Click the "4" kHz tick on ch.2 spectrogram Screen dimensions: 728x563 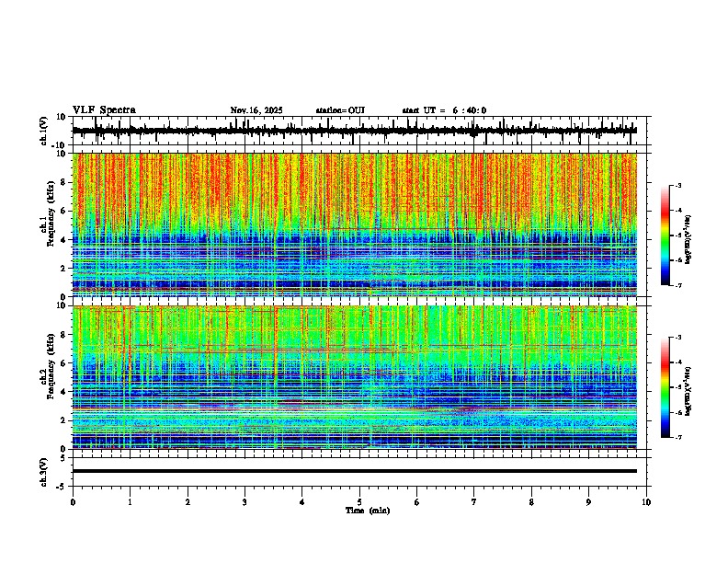pyautogui.click(x=64, y=392)
